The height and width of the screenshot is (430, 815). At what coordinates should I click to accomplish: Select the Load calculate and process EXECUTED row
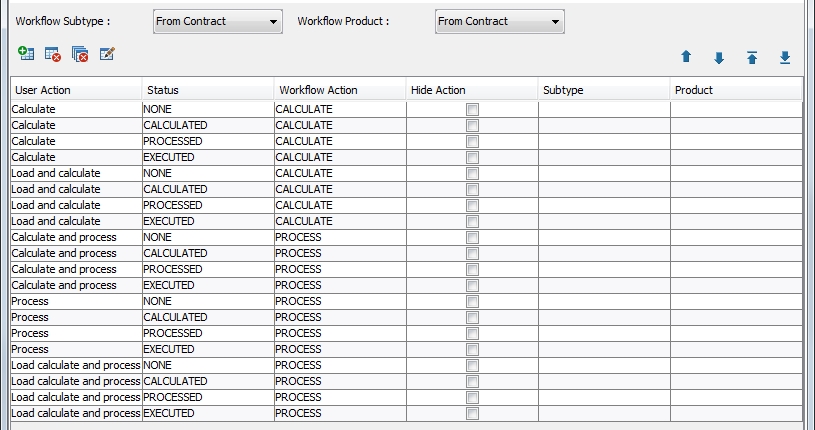pyautogui.click(x=406, y=413)
